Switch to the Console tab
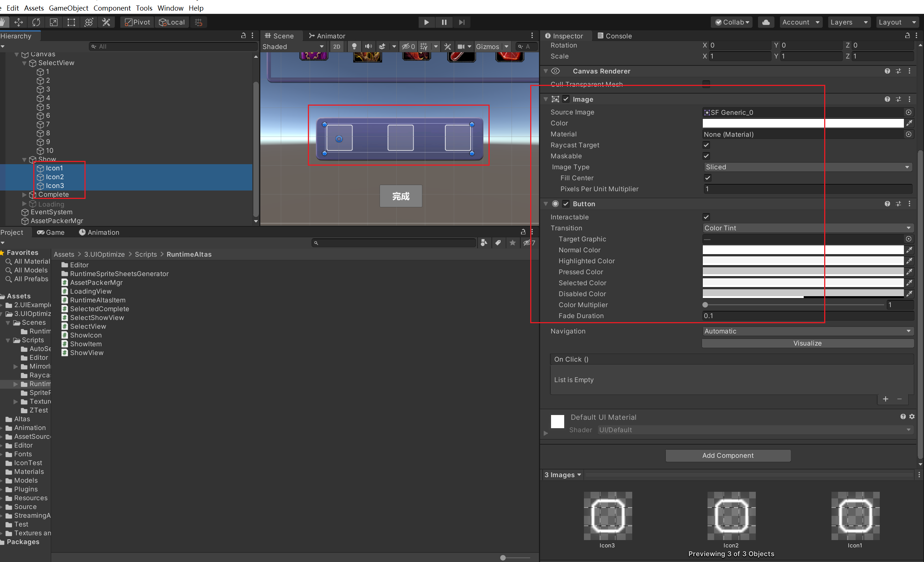 point(614,36)
